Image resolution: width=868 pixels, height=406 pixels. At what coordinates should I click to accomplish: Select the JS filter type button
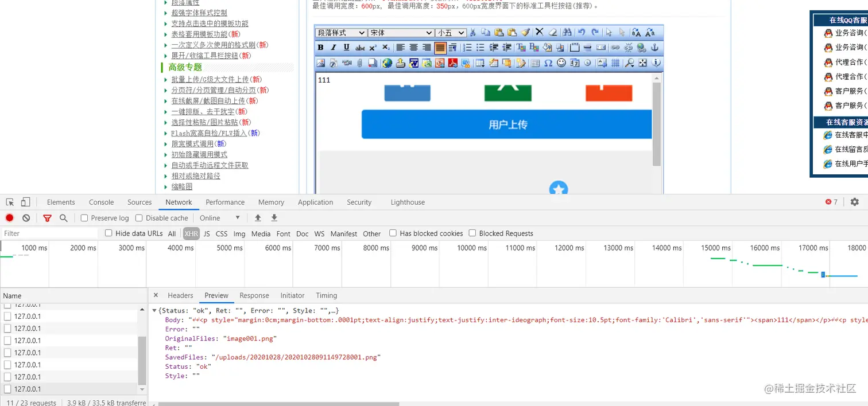pyautogui.click(x=207, y=233)
